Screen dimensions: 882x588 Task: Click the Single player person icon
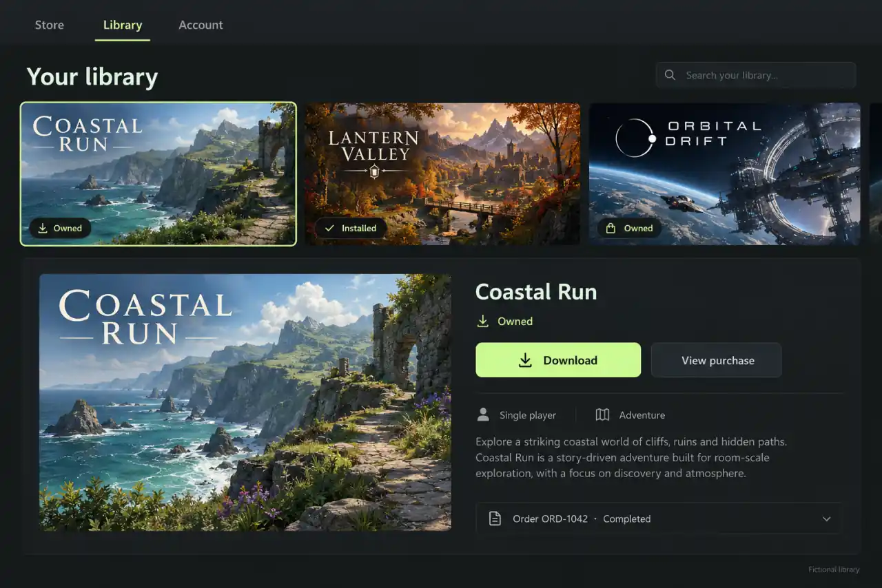point(483,415)
